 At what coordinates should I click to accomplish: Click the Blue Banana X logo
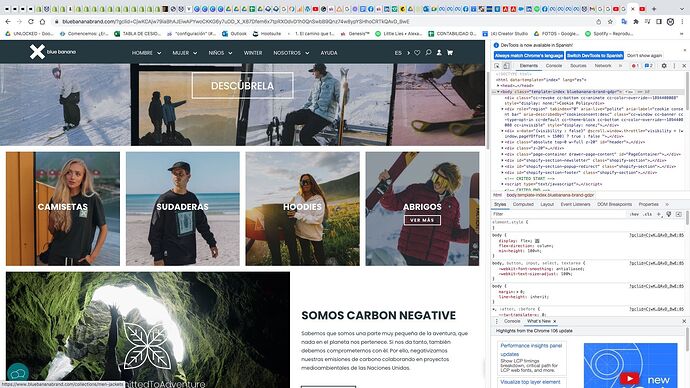[37, 52]
